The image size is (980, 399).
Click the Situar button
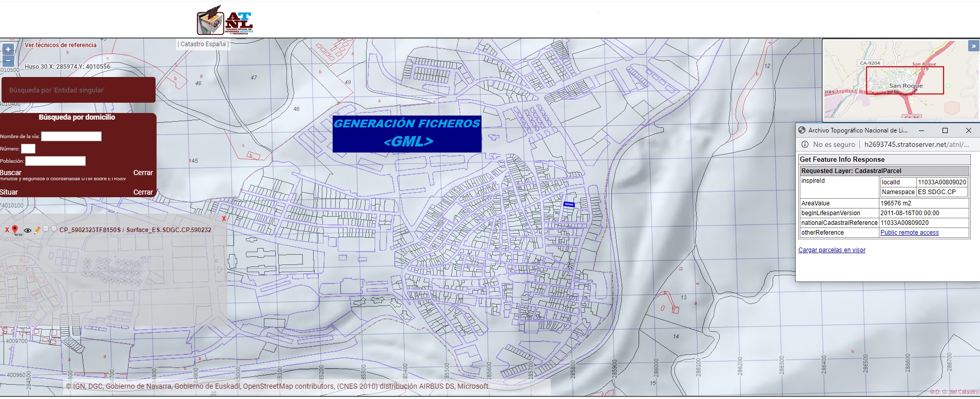pyautogui.click(x=9, y=192)
